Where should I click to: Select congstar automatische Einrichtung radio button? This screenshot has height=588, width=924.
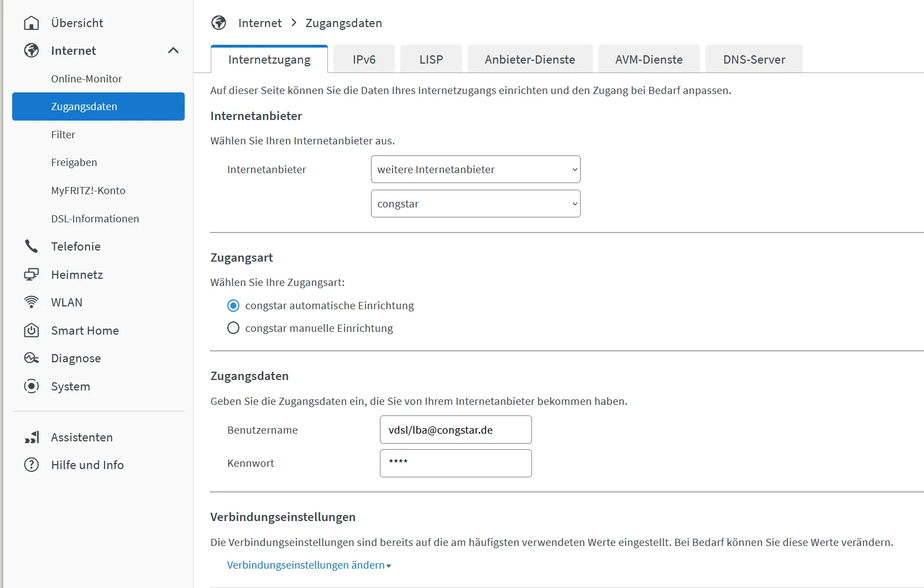pyautogui.click(x=233, y=306)
